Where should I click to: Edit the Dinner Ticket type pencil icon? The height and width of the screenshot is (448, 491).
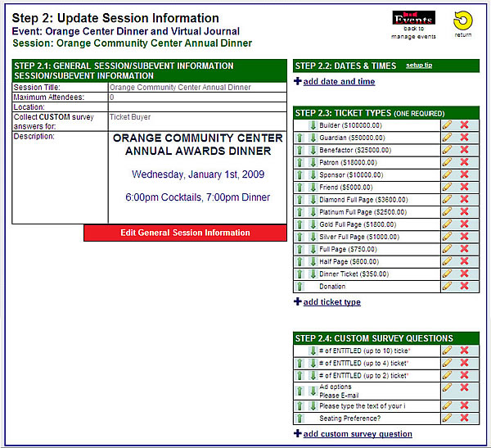tap(447, 274)
